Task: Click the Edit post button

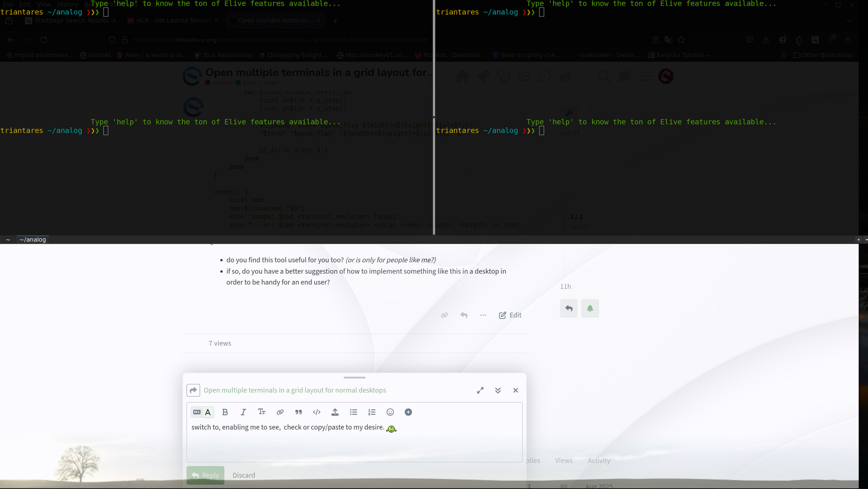Action: pos(510,315)
